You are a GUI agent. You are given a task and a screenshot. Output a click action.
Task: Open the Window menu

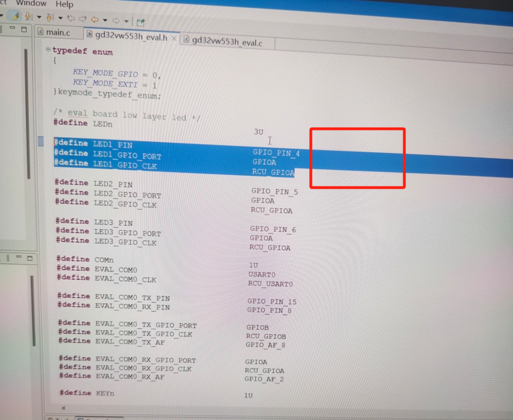(x=31, y=3)
